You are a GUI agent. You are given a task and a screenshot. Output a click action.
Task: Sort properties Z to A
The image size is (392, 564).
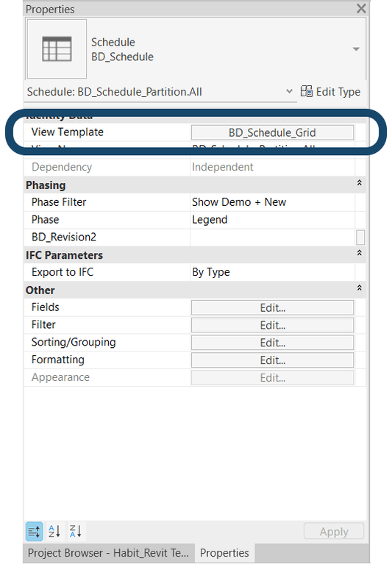point(76,531)
